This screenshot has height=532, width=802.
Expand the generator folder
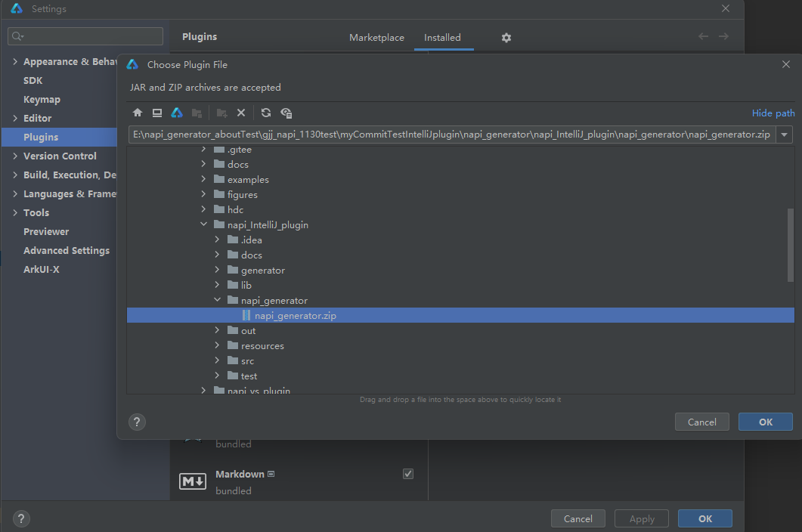click(218, 271)
